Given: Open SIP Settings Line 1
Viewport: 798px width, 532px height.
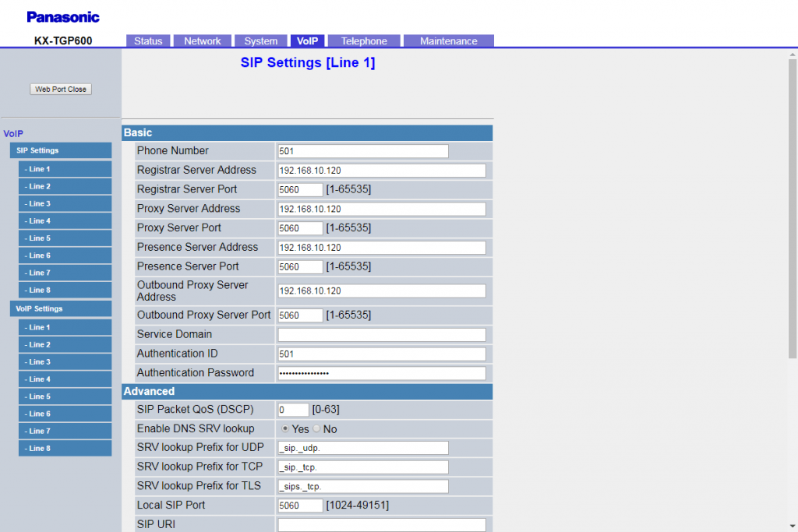Looking at the screenshot, I should coord(65,169).
